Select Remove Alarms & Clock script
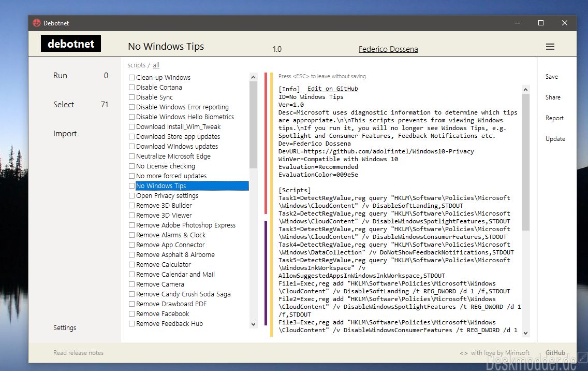The width and height of the screenshot is (588, 371). [171, 235]
